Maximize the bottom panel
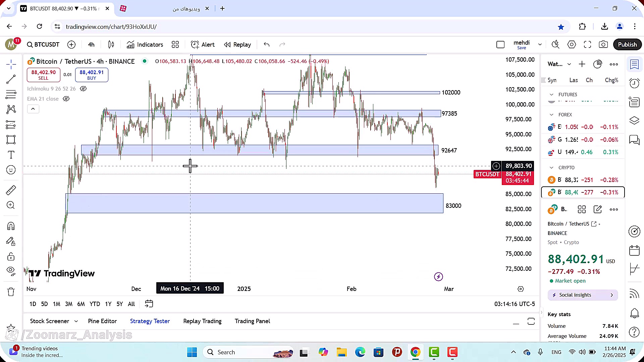This screenshot has width=644, height=362. (531, 322)
